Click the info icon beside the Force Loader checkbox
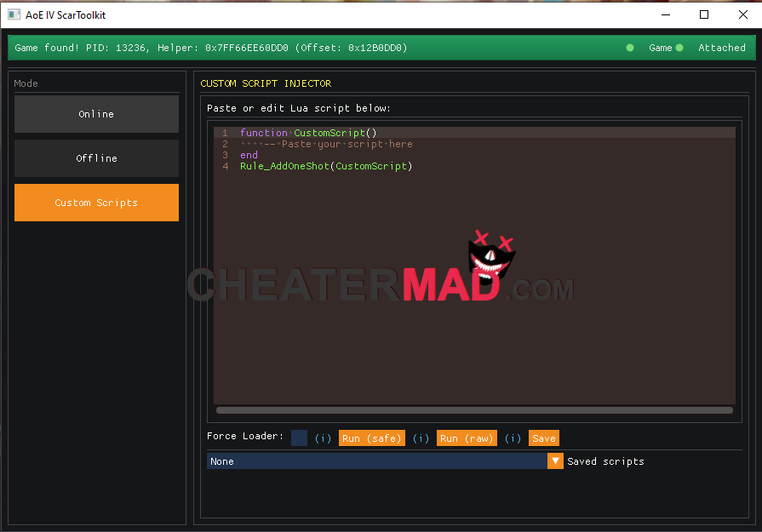This screenshot has width=762, height=532. pyautogui.click(x=323, y=438)
